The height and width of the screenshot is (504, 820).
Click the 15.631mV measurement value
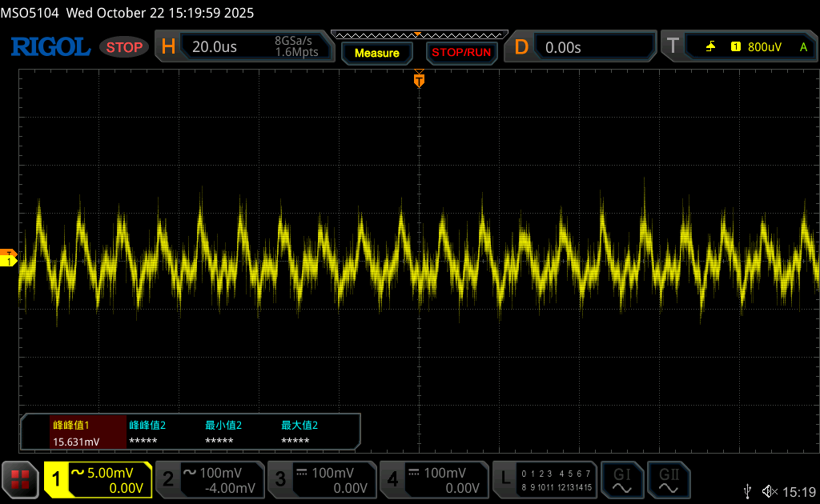[x=76, y=442]
